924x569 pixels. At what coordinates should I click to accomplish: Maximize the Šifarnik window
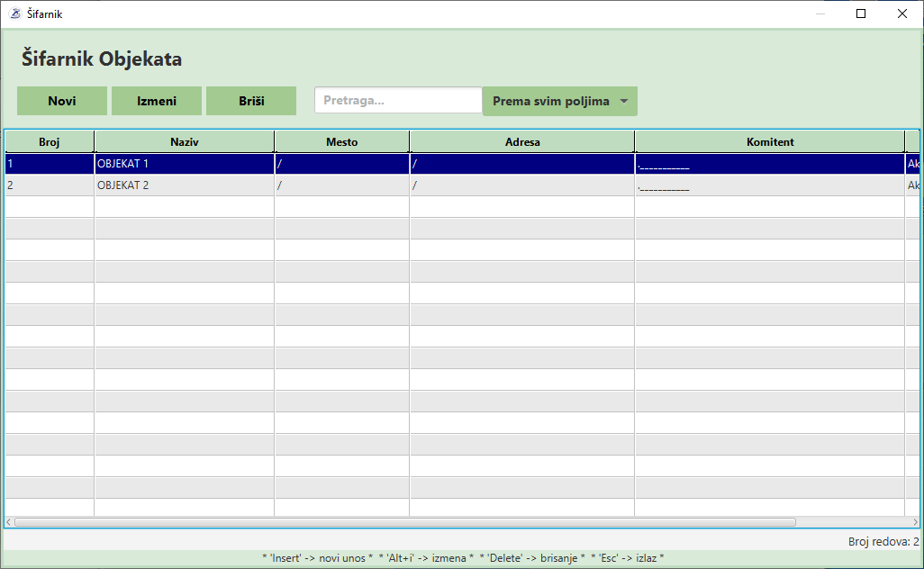click(x=861, y=14)
